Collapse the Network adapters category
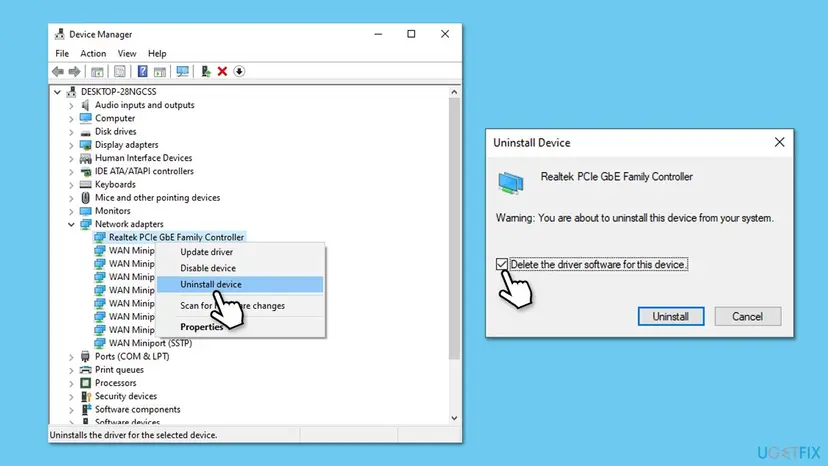 point(71,224)
